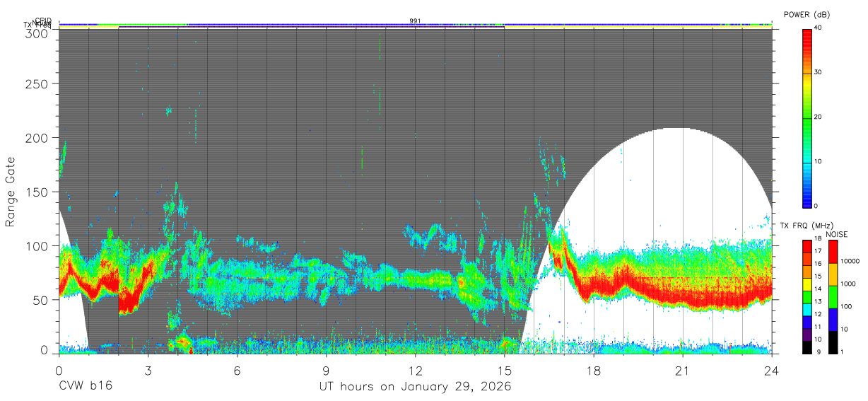Click the x-axis tick label '18'
This screenshot has height=401, width=868.
point(594,371)
